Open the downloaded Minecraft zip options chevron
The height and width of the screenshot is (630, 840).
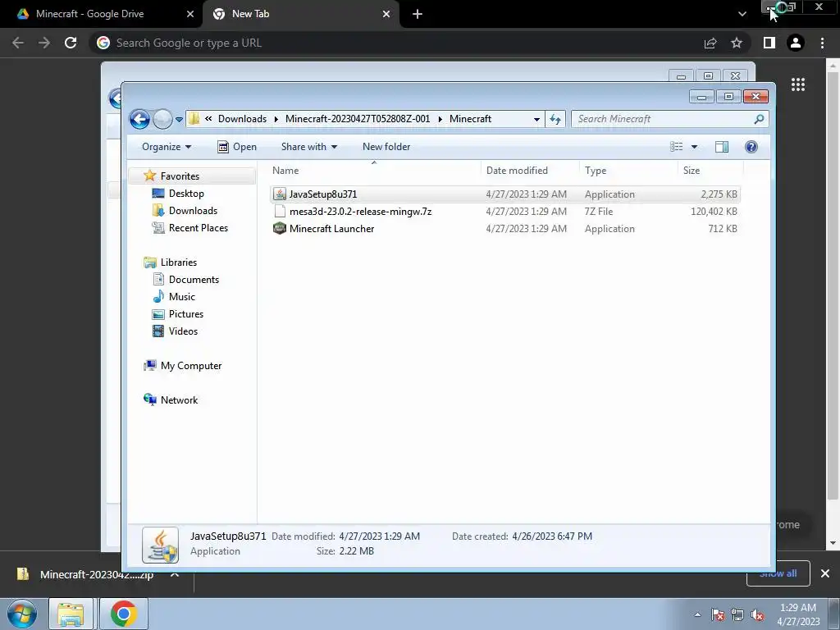tap(175, 574)
